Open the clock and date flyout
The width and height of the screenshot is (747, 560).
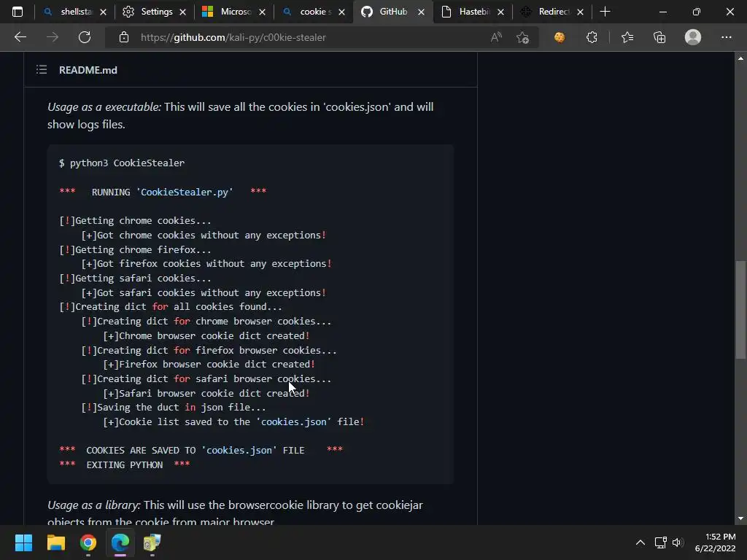715,542
